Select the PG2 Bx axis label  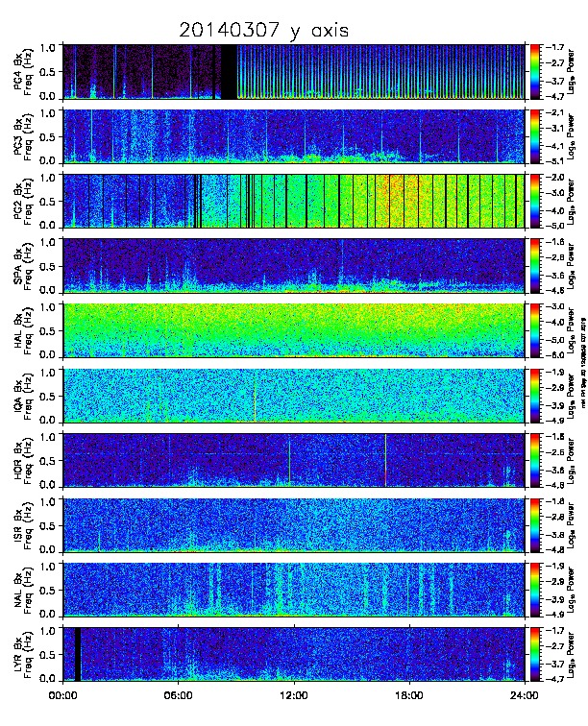(x=18, y=201)
